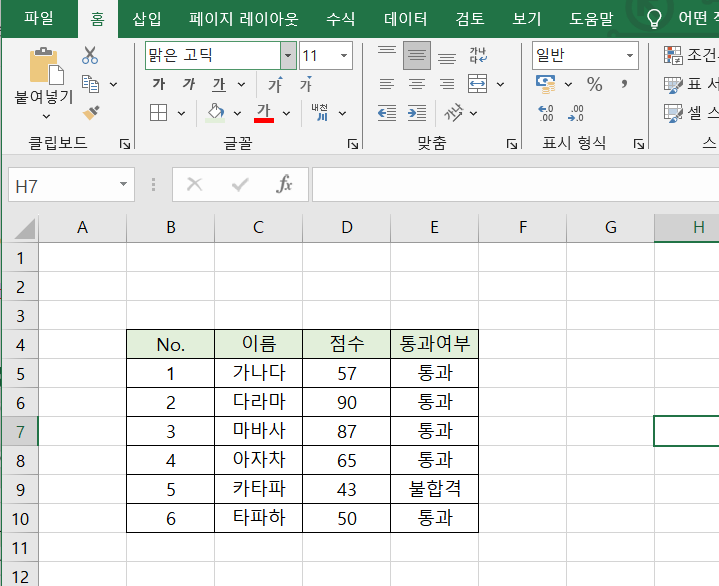Apply comma style

[x=624, y=84]
